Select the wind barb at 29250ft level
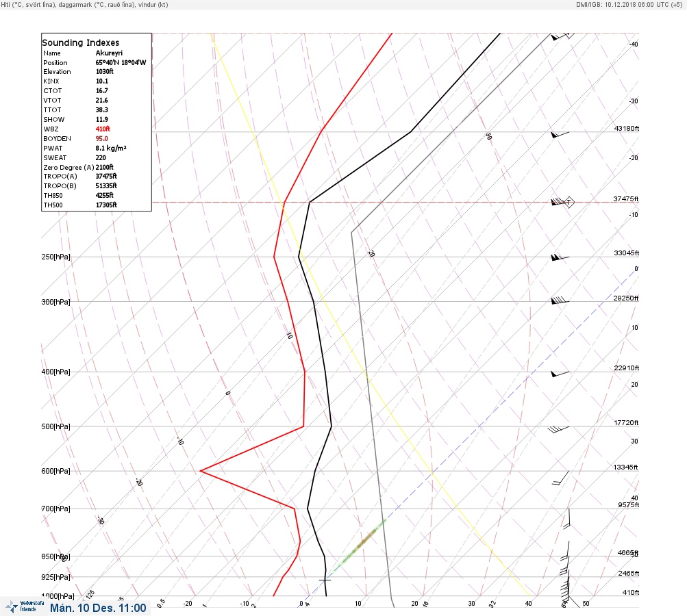Screen dimensions: 687x616 [x=560, y=300]
